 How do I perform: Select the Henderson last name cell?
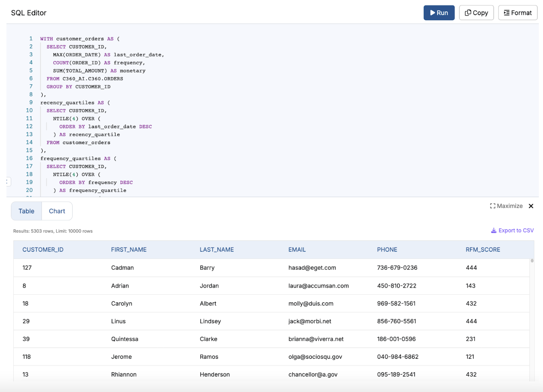point(215,375)
